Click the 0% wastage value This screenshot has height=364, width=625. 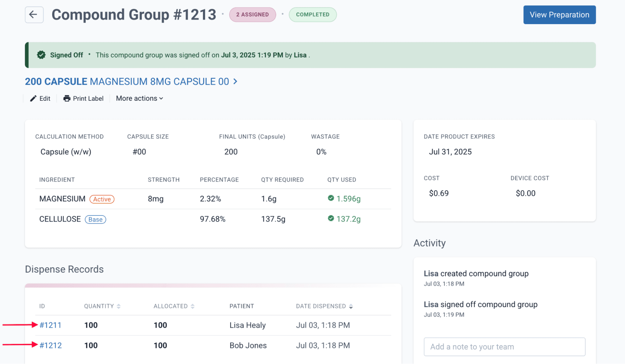[x=321, y=152]
